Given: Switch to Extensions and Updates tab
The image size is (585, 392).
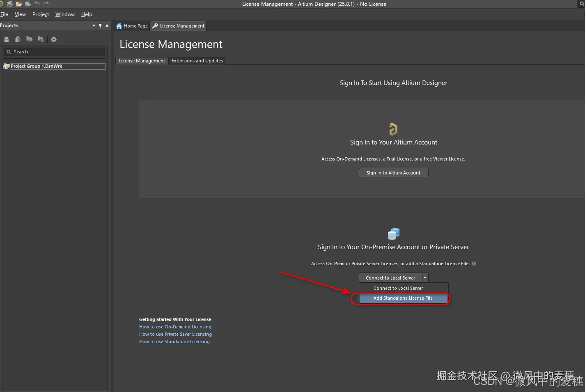Looking at the screenshot, I should coord(197,61).
